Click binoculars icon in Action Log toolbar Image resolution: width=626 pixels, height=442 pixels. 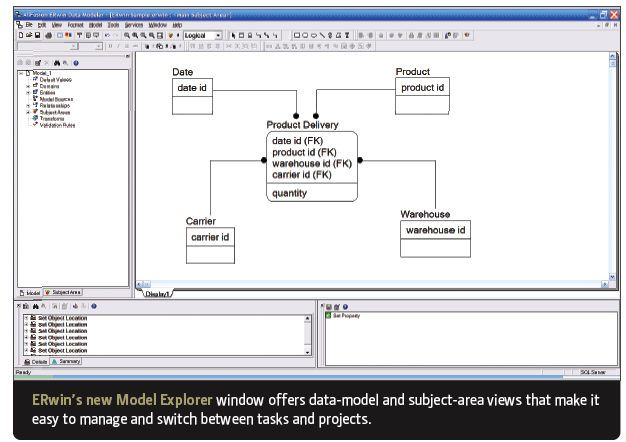[x=36, y=306]
